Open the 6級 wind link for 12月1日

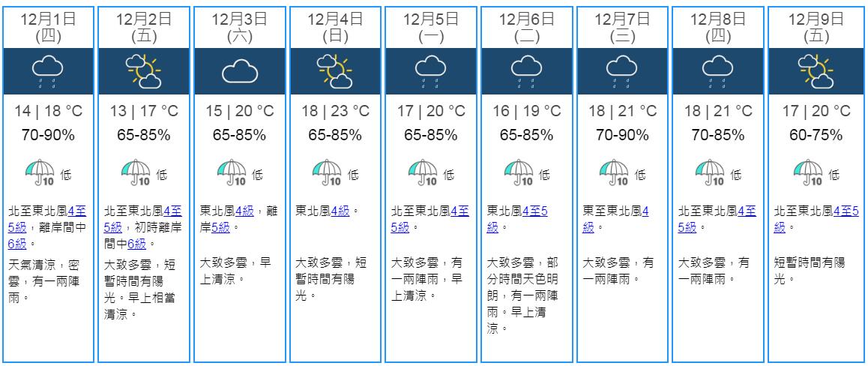[18, 243]
